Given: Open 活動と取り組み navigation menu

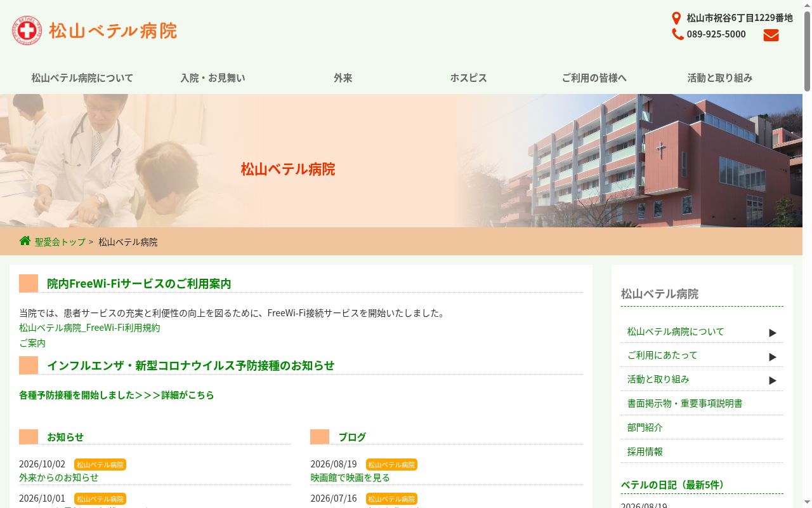Looking at the screenshot, I should coord(719,77).
